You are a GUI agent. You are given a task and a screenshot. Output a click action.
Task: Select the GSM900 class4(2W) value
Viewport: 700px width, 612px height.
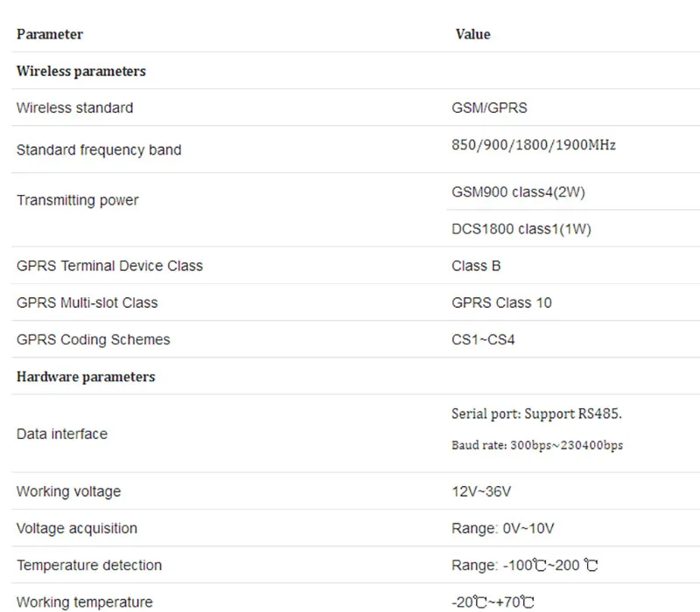point(518,192)
